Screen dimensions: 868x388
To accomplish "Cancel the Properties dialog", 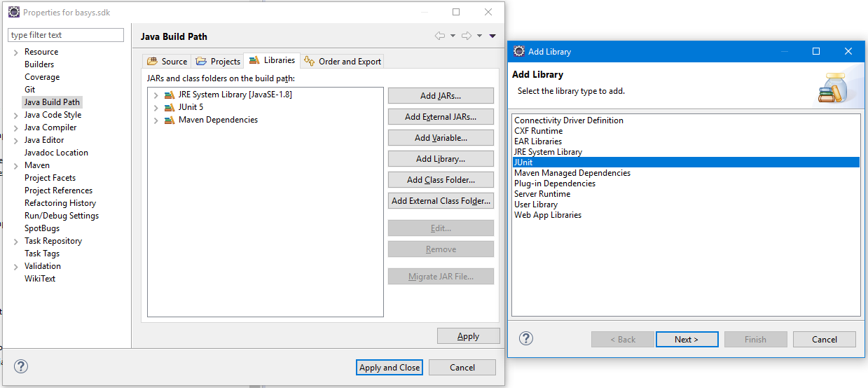I will 462,367.
